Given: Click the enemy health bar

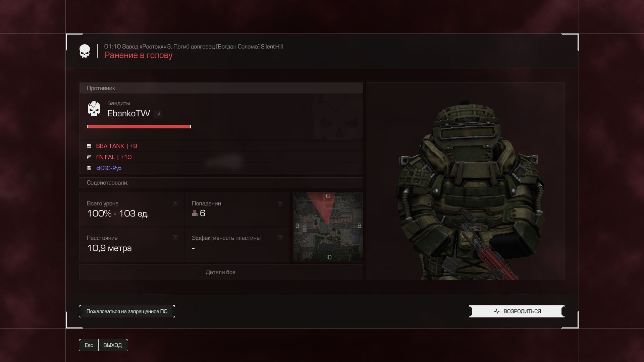Looking at the screenshot, I should (139, 127).
